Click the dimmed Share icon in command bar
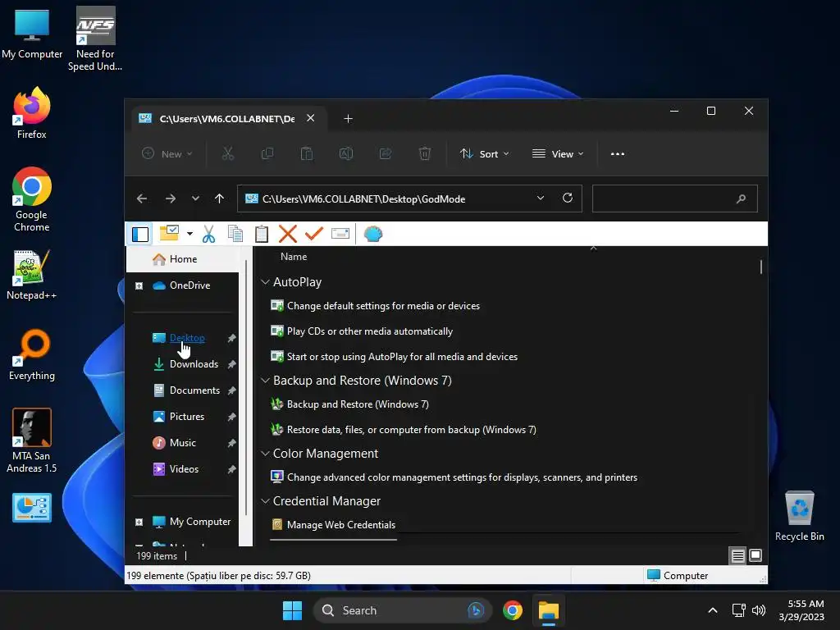 click(x=386, y=153)
